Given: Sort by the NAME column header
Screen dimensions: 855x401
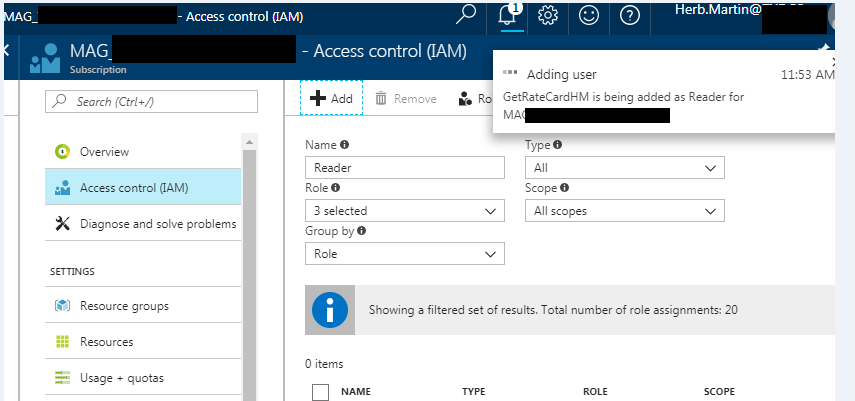Looking at the screenshot, I should [x=356, y=392].
